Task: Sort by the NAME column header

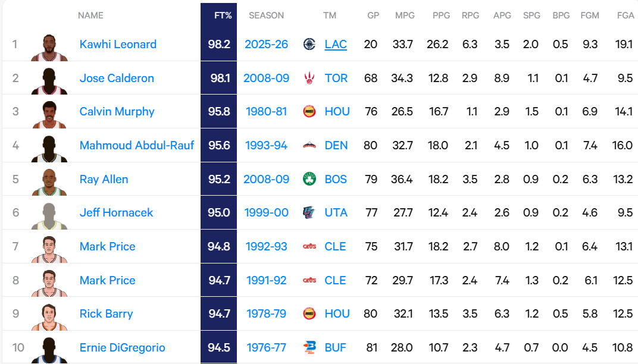Action: pyautogui.click(x=90, y=15)
